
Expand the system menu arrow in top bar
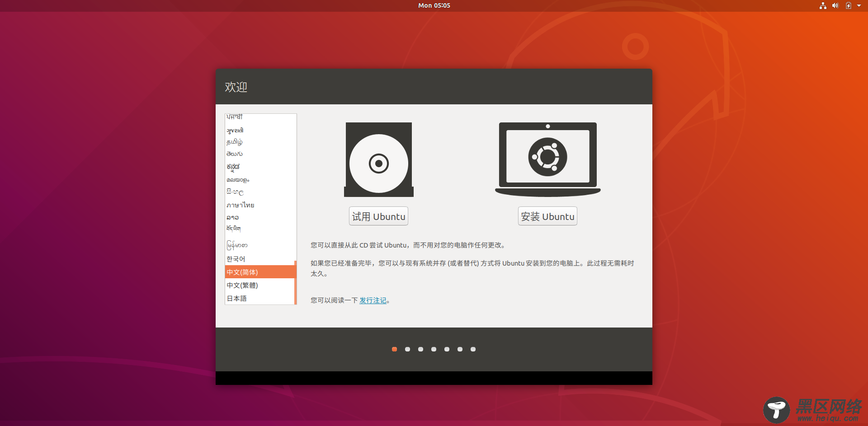tap(859, 5)
